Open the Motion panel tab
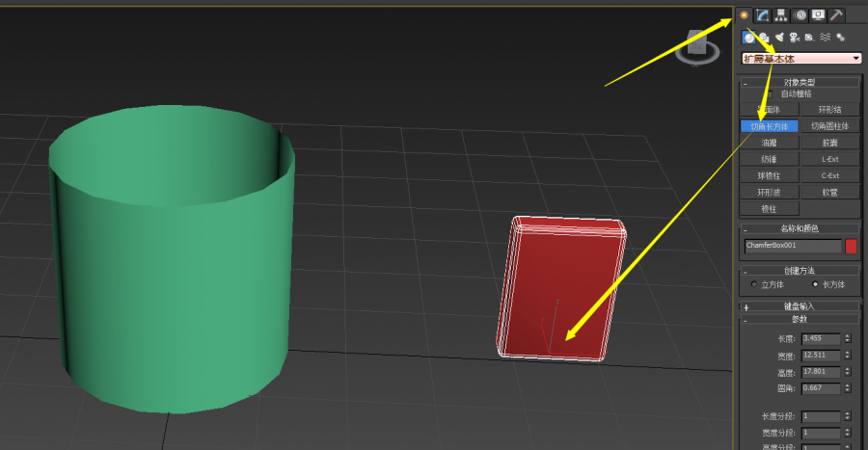This screenshot has height=450, width=868. coord(800,14)
